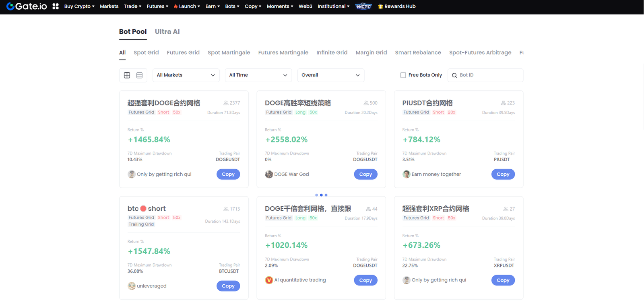644x302 pixels.
Task: Filter by Infinite Grid tab
Action: 332,53
